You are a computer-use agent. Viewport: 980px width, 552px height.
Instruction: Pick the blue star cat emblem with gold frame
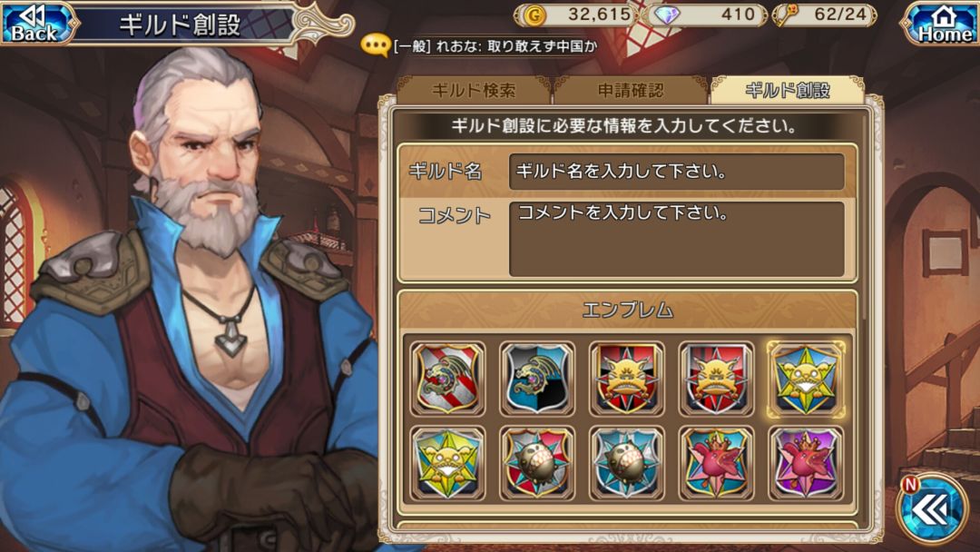tap(806, 379)
